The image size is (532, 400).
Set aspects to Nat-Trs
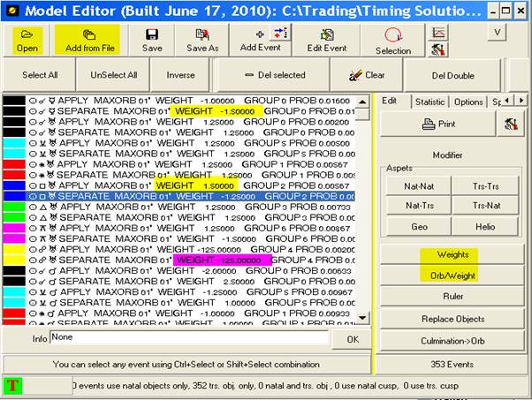click(x=419, y=206)
